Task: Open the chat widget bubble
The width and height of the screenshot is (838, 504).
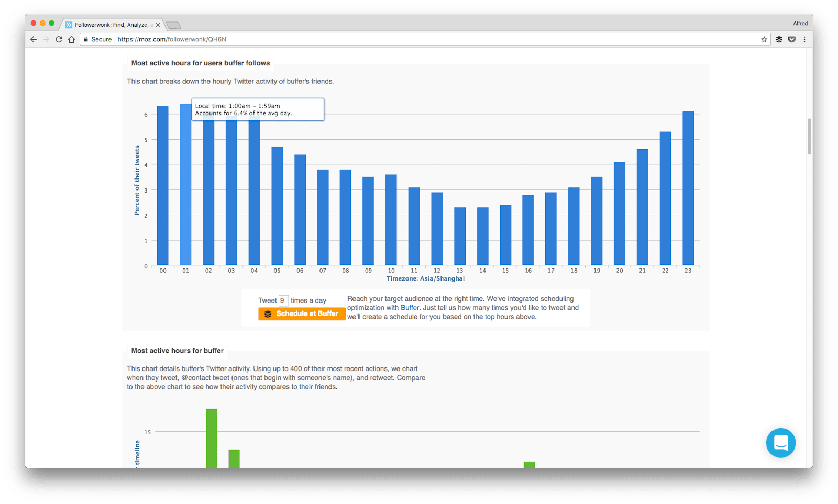Action: click(780, 443)
